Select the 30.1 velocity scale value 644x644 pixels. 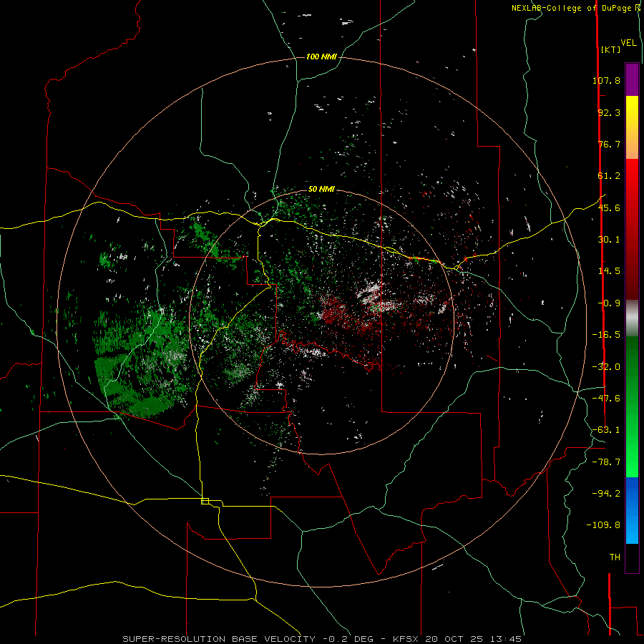coord(609,240)
